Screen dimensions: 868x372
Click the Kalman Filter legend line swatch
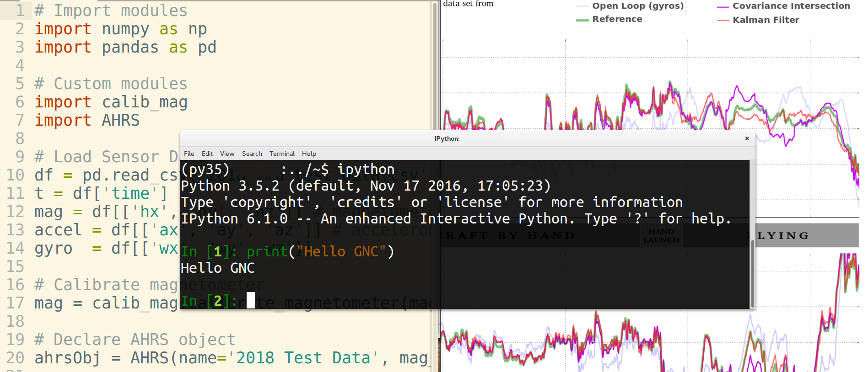pyautogui.click(x=723, y=20)
